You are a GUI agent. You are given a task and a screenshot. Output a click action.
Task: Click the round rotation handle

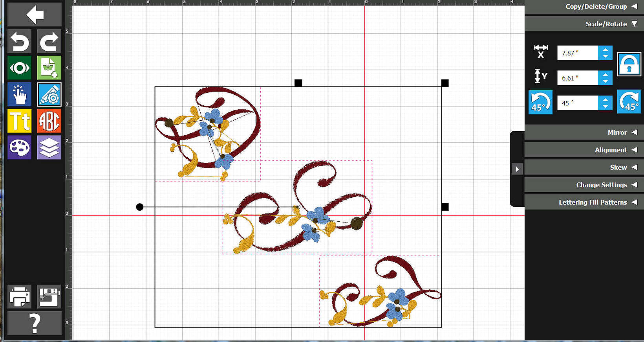click(139, 207)
